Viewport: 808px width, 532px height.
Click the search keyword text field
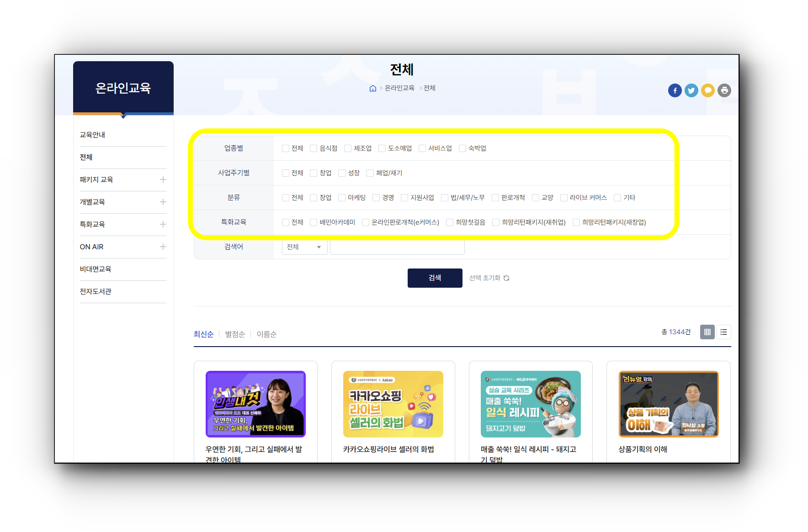(397, 247)
